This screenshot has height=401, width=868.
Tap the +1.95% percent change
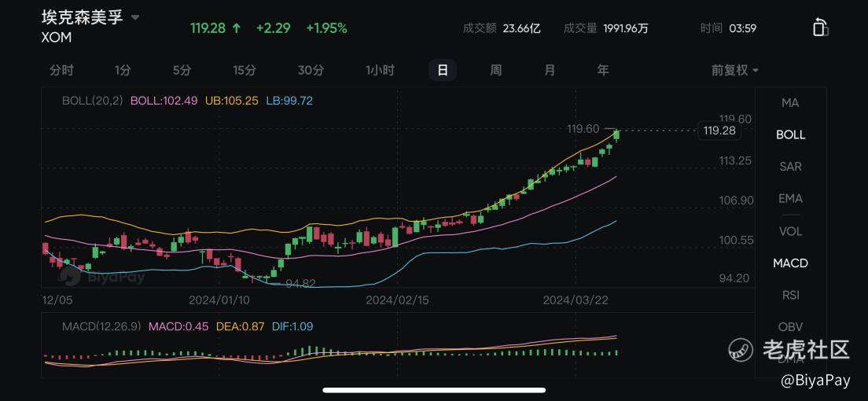pyautogui.click(x=326, y=28)
